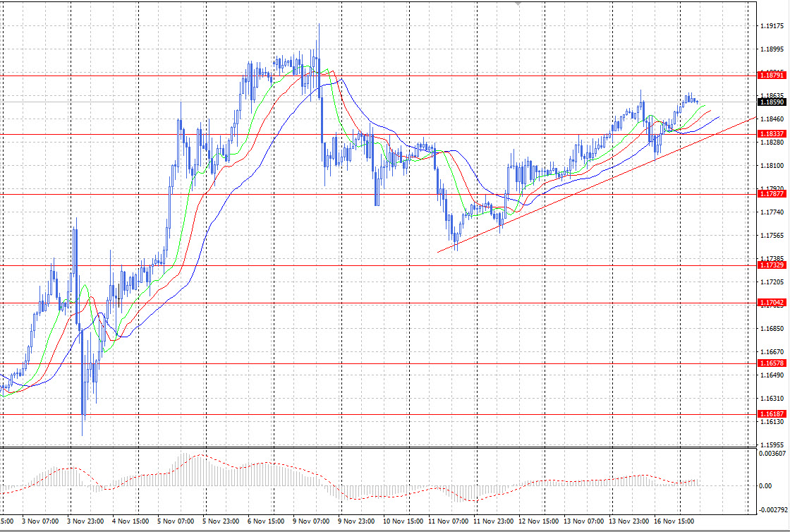The height and width of the screenshot is (532, 790).
Task: Click the price axis value 1.16490
Action: coord(772,375)
